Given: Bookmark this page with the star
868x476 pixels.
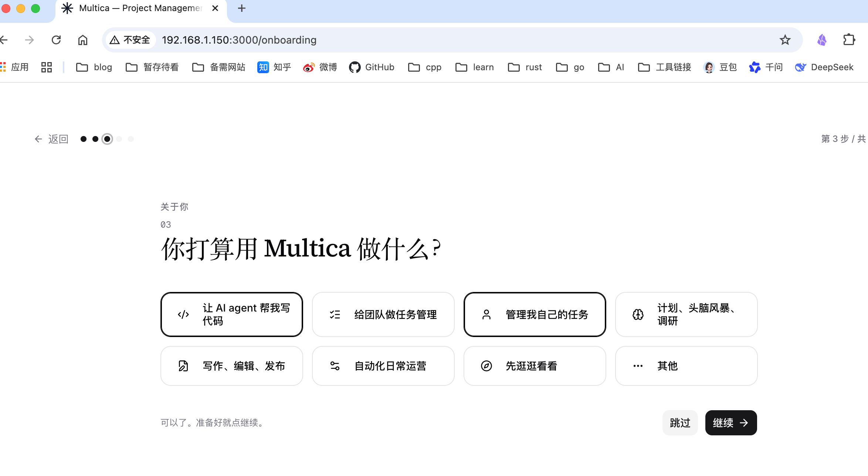Looking at the screenshot, I should tap(785, 40).
